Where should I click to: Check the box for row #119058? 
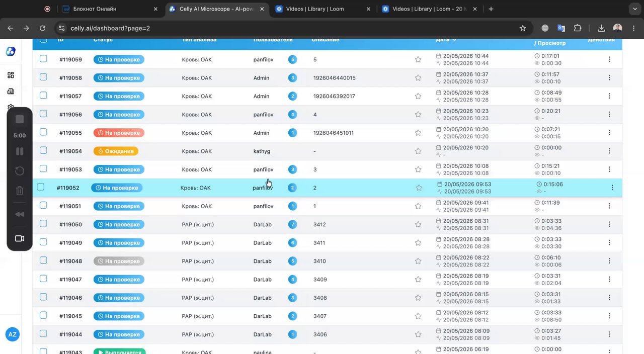coord(43,77)
